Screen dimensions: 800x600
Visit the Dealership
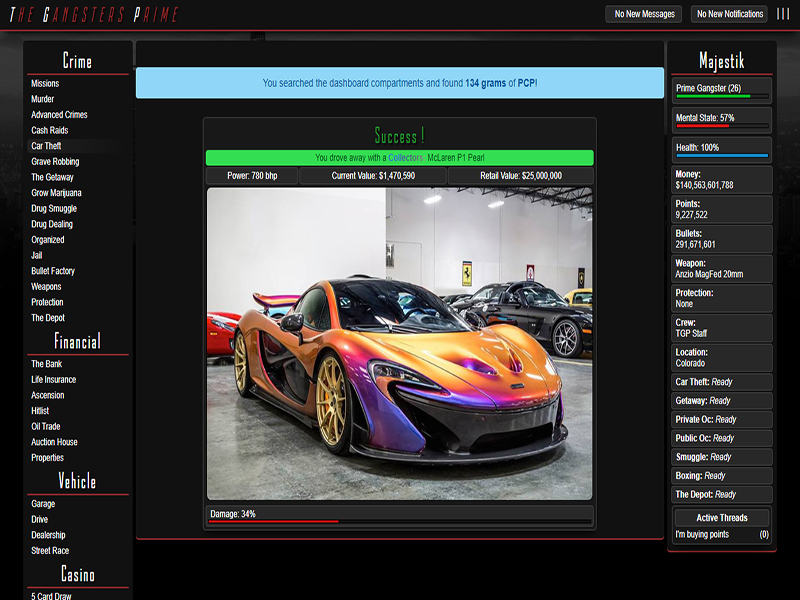[48, 535]
